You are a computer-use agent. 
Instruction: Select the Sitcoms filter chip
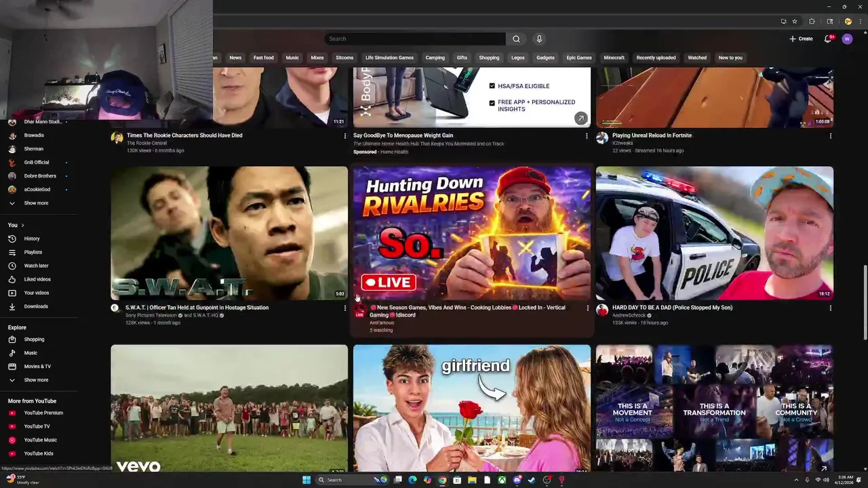pos(344,58)
